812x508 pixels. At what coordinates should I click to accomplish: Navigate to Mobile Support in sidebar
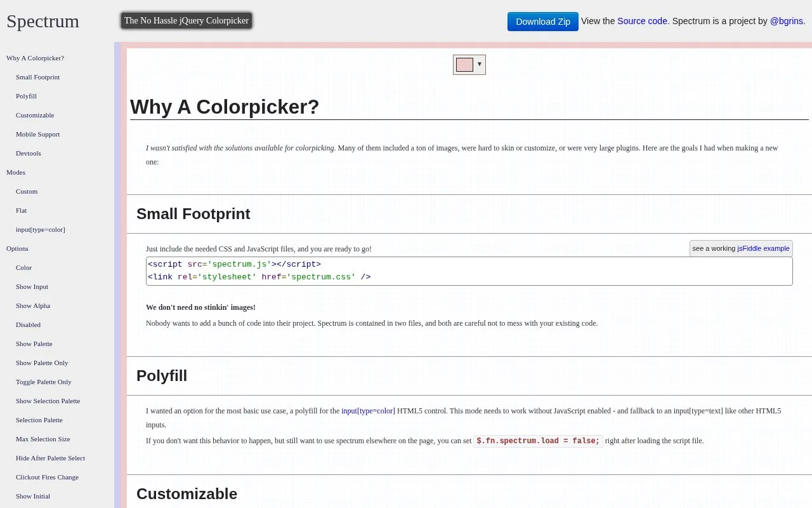pos(37,134)
